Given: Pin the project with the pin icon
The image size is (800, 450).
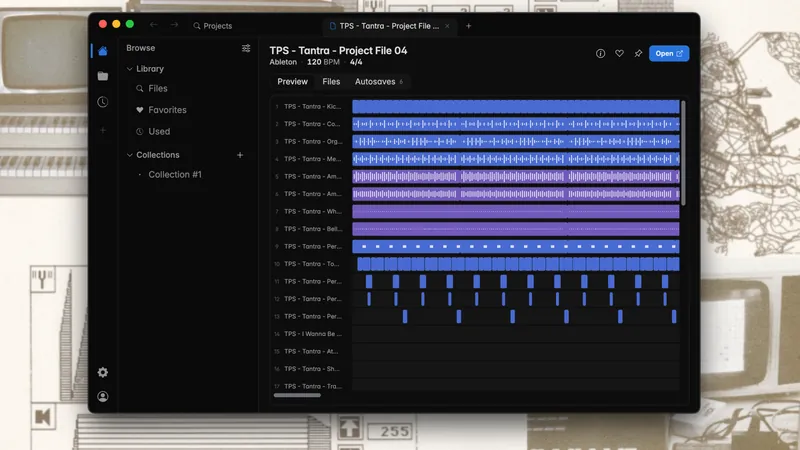Looking at the screenshot, I should coord(638,54).
